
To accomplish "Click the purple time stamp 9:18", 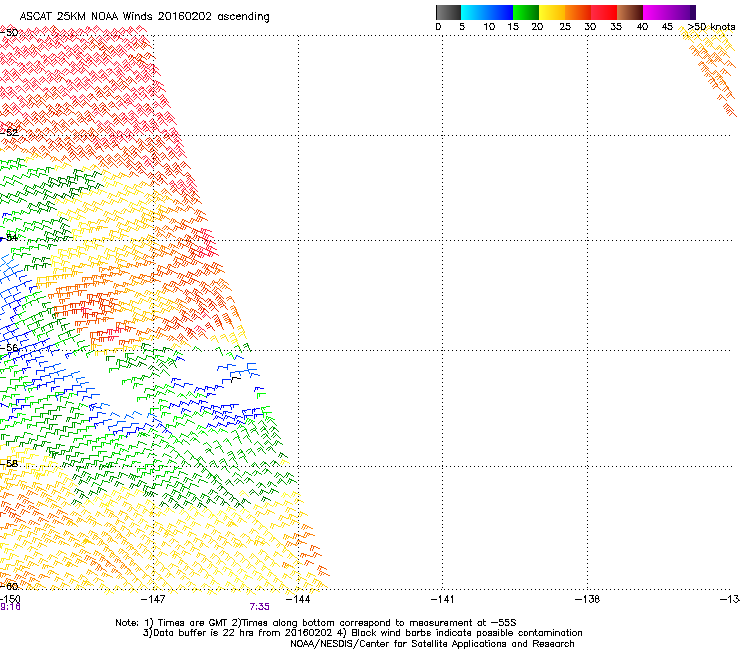I will coord(10,607).
